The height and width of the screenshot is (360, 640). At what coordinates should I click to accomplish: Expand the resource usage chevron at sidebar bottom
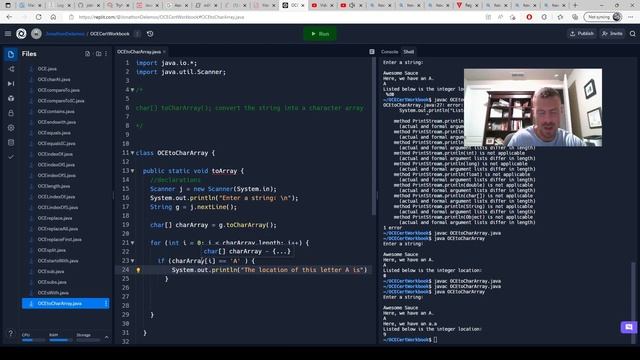[x=107, y=337]
